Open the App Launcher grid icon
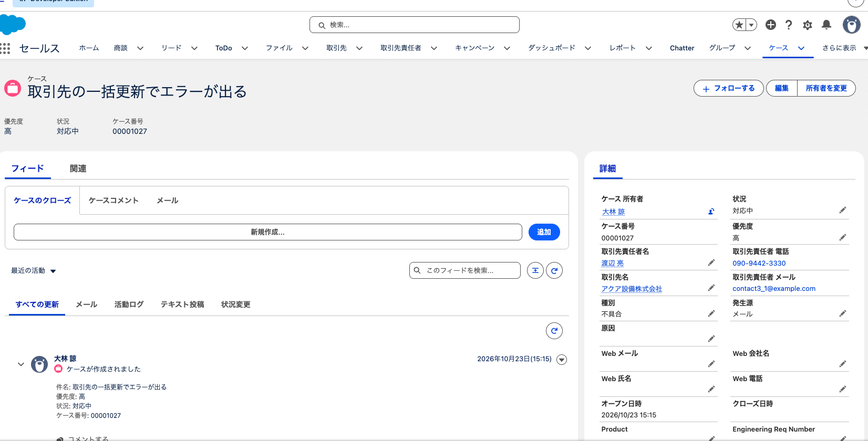Screen dimensions: 868x441 [5, 48]
